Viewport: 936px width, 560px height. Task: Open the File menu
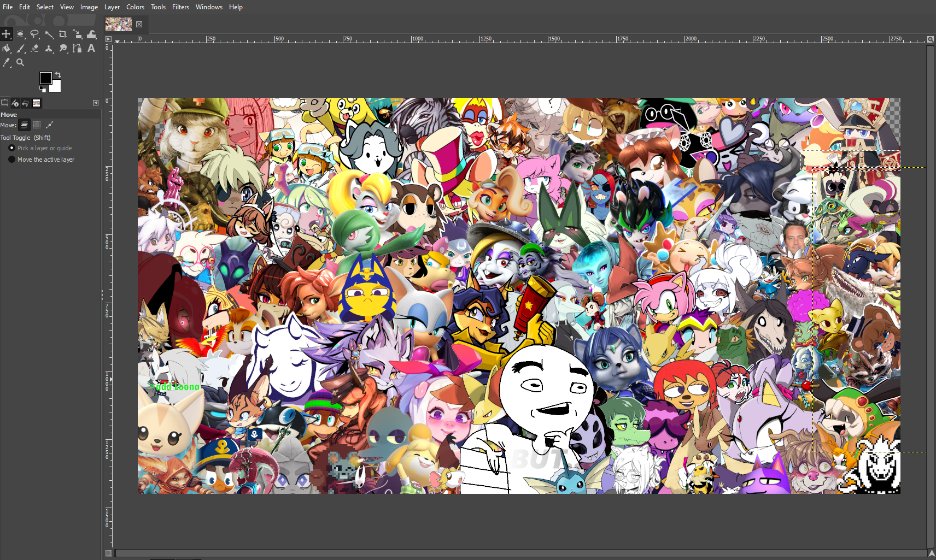pos(8,7)
